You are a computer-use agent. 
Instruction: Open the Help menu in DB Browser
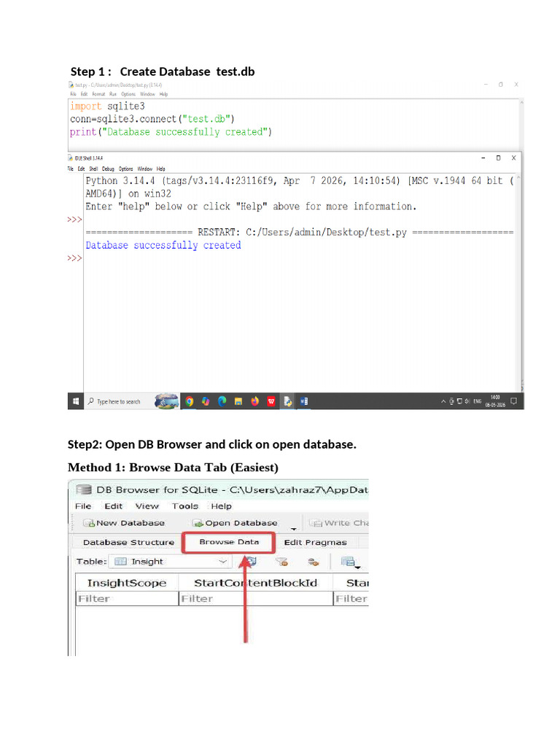(221, 506)
